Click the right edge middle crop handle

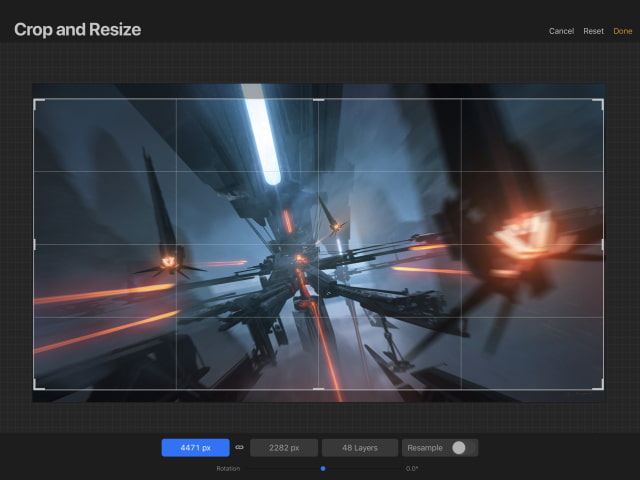[602, 244]
